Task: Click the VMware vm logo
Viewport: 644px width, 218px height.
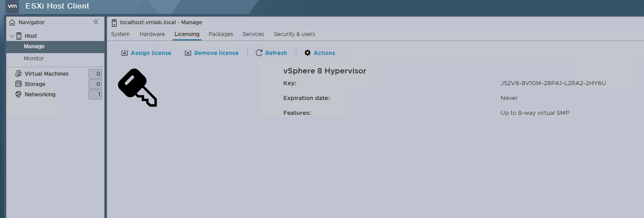Action: (13, 6)
